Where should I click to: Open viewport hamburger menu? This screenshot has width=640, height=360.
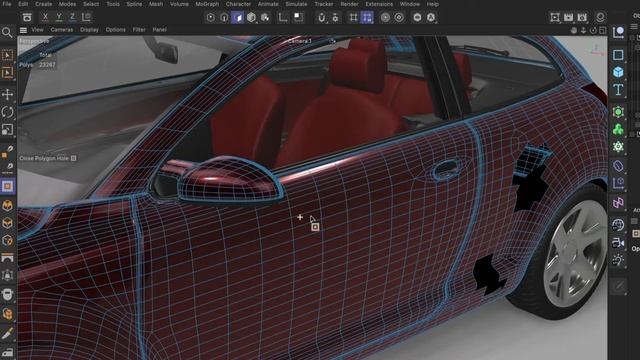(x=23, y=30)
